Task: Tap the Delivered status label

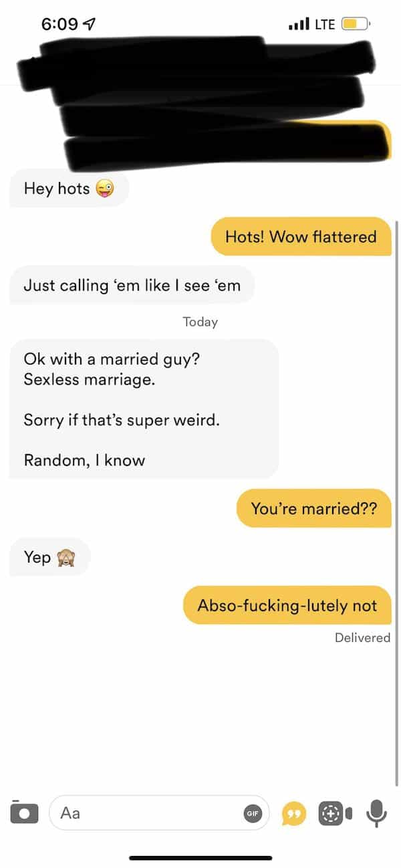Action: pyautogui.click(x=362, y=638)
